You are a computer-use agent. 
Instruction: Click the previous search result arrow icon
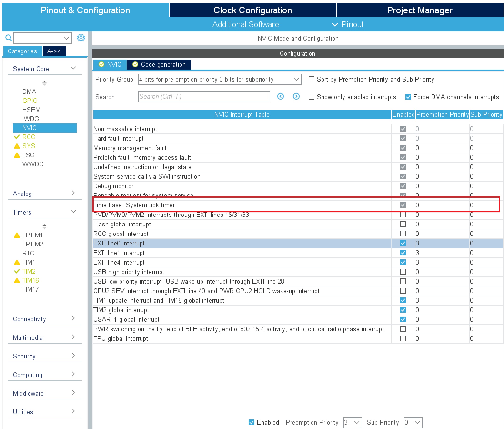pyautogui.click(x=280, y=97)
